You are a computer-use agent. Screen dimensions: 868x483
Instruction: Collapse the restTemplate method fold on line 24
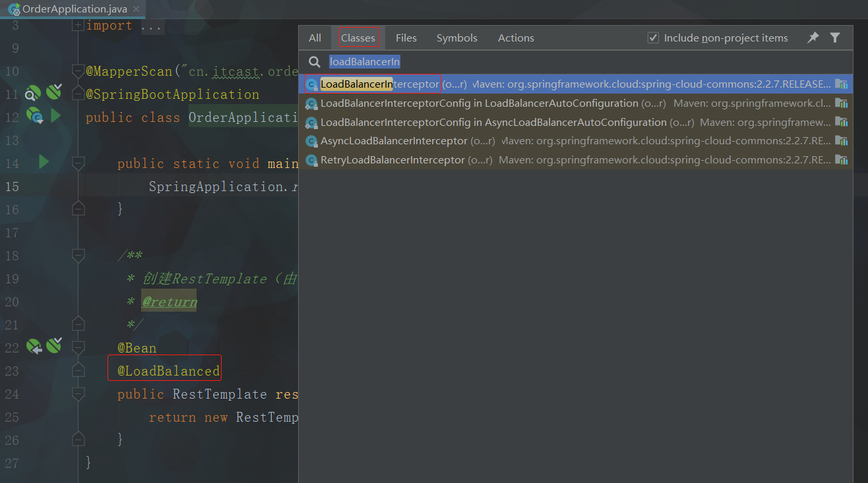78,394
